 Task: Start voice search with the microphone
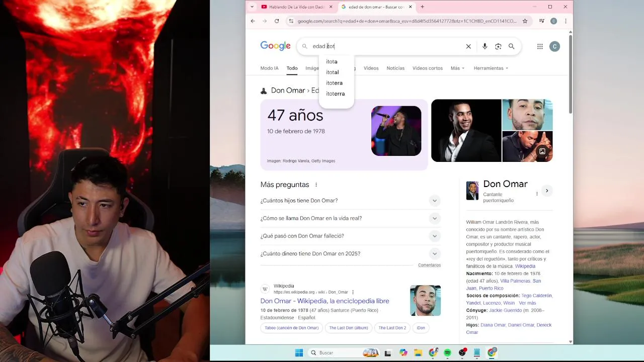(485, 46)
